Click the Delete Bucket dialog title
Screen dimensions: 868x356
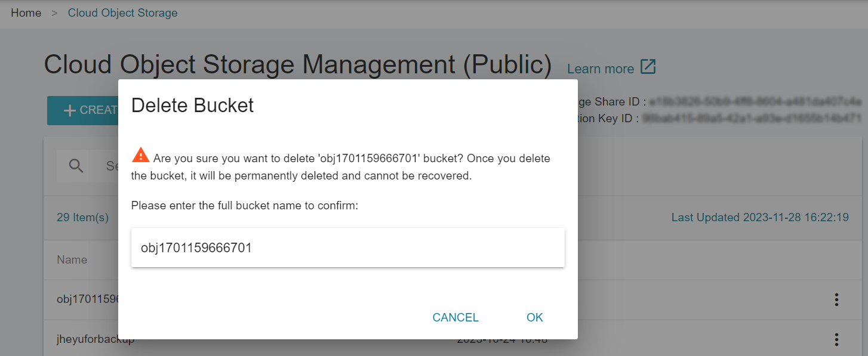(x=192, y=106)
